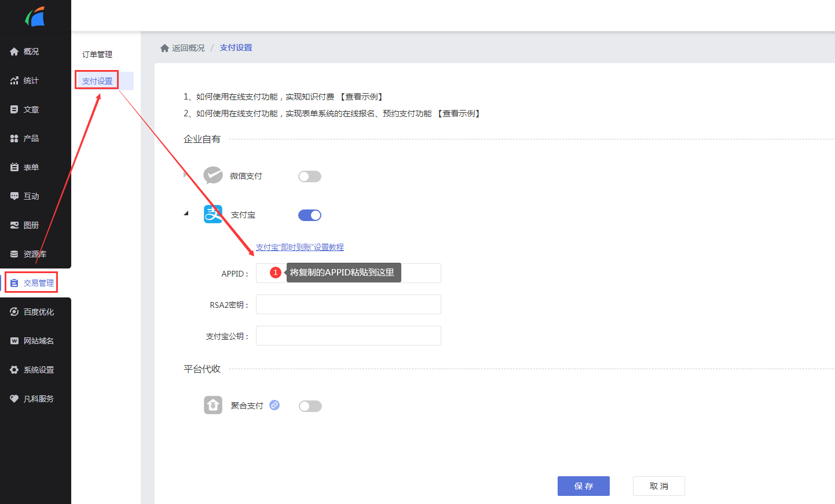This screenshot has height=504, width=835.
Task: Click into the RSA2密钥 input field
Action: [348, 304]
